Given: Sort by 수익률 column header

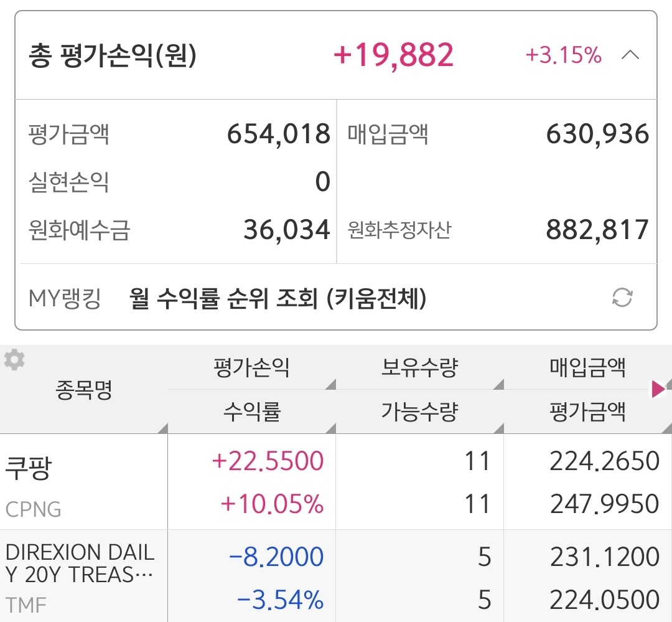Looking at the screenshot, I should click(251, 411).
